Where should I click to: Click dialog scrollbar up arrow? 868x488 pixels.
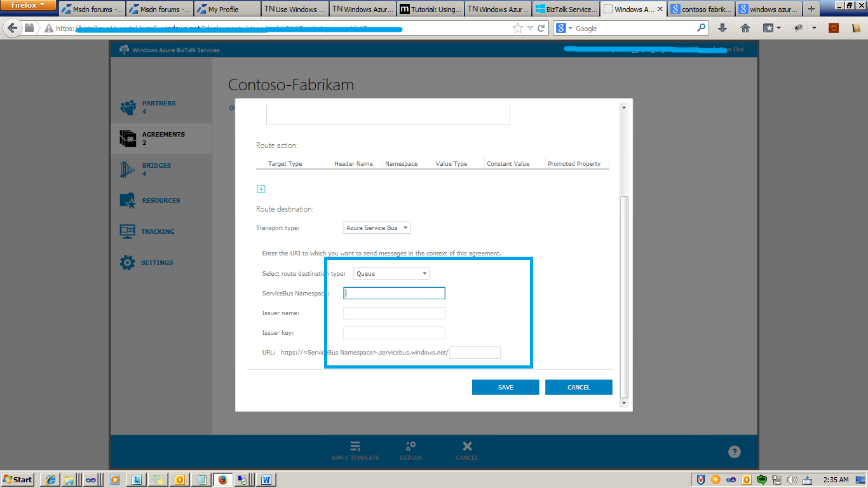(624, 107)
